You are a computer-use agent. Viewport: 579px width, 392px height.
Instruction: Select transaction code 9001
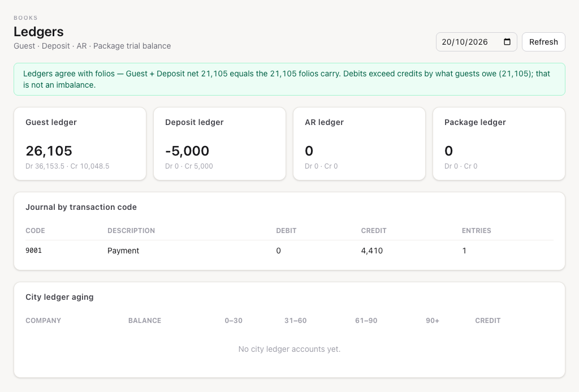(x=33, y=251)
